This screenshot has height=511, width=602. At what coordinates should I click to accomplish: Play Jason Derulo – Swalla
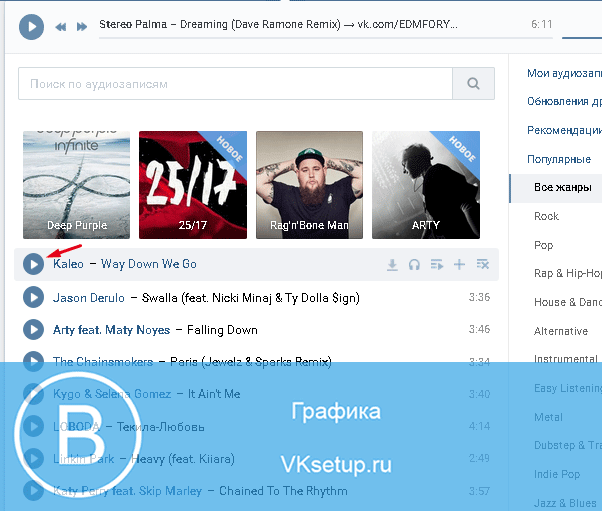(33, 297)
